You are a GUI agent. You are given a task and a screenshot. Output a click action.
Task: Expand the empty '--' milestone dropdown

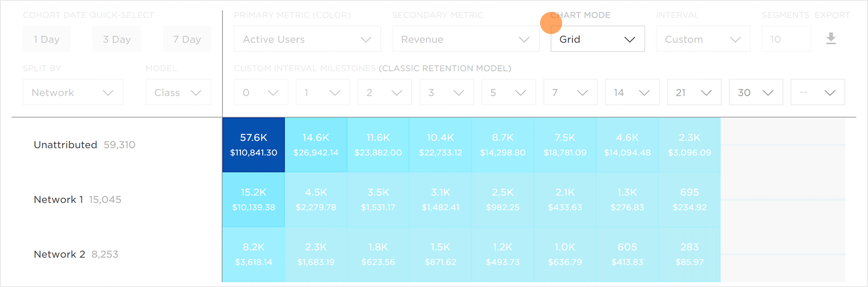[818, 92]
